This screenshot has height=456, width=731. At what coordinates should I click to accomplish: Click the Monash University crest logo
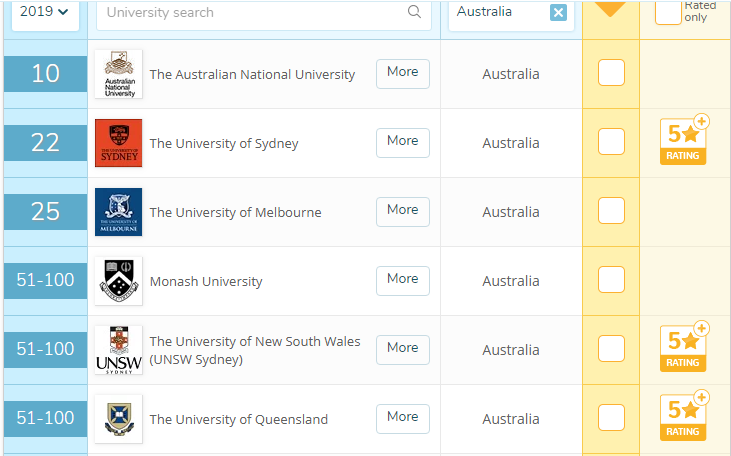pyautogui.click(x=118, y=281)
